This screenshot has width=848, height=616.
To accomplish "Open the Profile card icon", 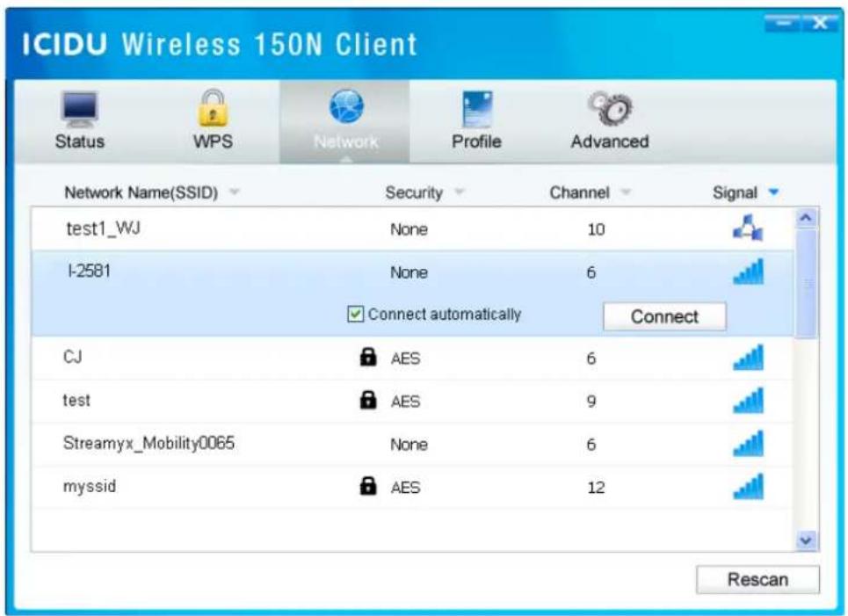I will (x=477, y=109).
